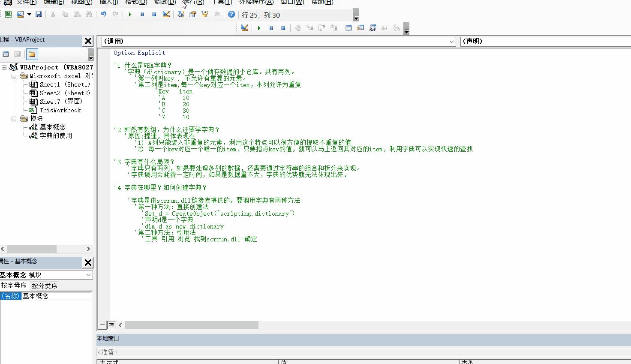The image size is (631, 364).
Task: Click the Step Over debug icon
Action: (322, 28)
